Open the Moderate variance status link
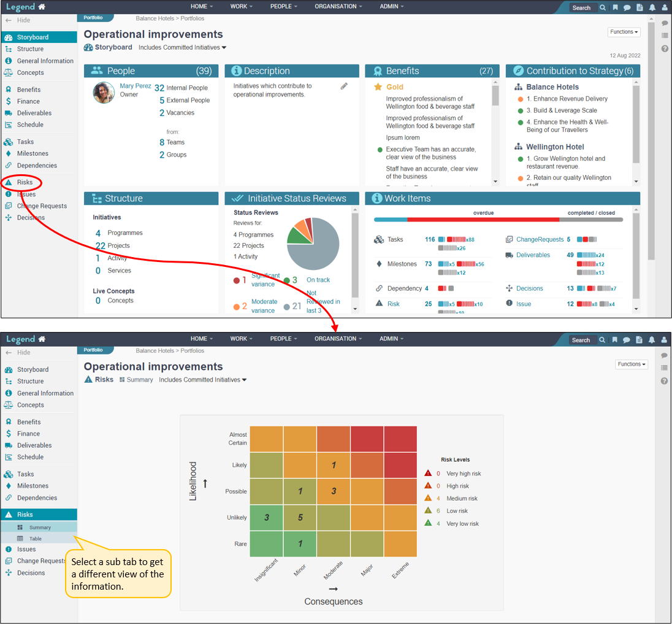 pos(264,306)
